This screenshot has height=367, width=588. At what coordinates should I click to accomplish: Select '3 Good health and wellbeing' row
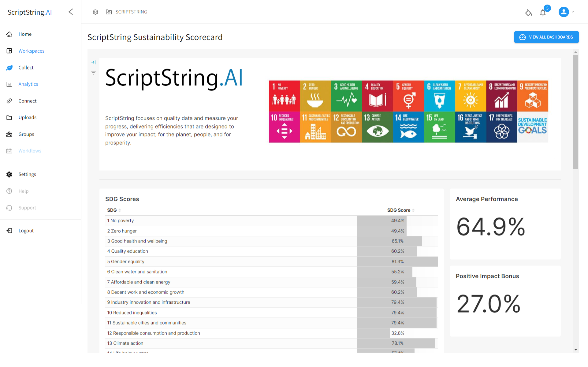pos(272,241)
